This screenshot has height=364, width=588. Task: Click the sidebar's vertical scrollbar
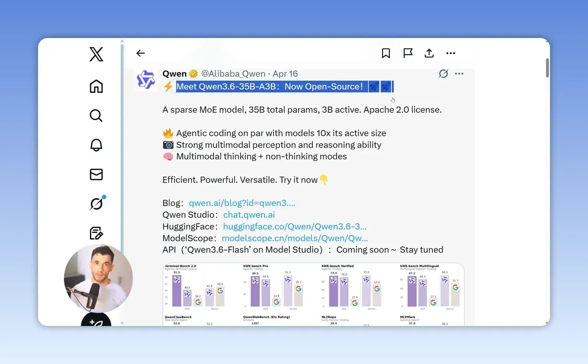(122, 182)
